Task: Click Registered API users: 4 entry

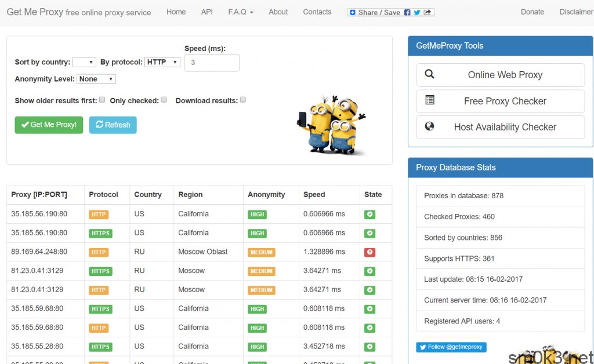Action: [501, 321]
